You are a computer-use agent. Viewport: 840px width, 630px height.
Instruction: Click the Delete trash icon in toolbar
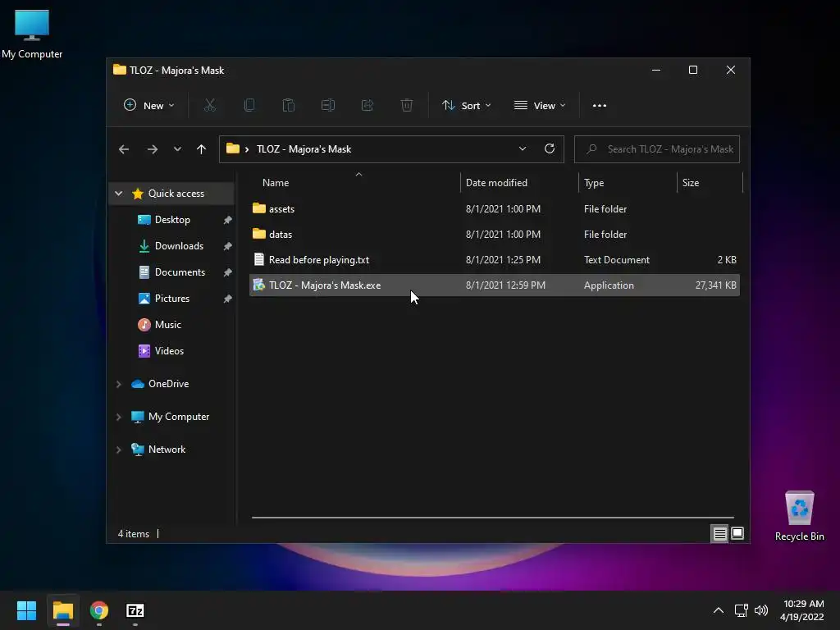[407, 106]
